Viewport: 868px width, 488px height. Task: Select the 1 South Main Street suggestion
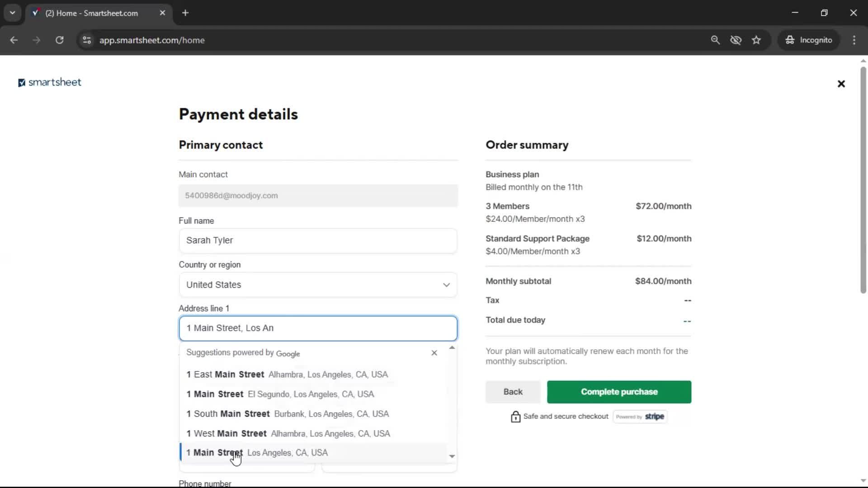288,414
